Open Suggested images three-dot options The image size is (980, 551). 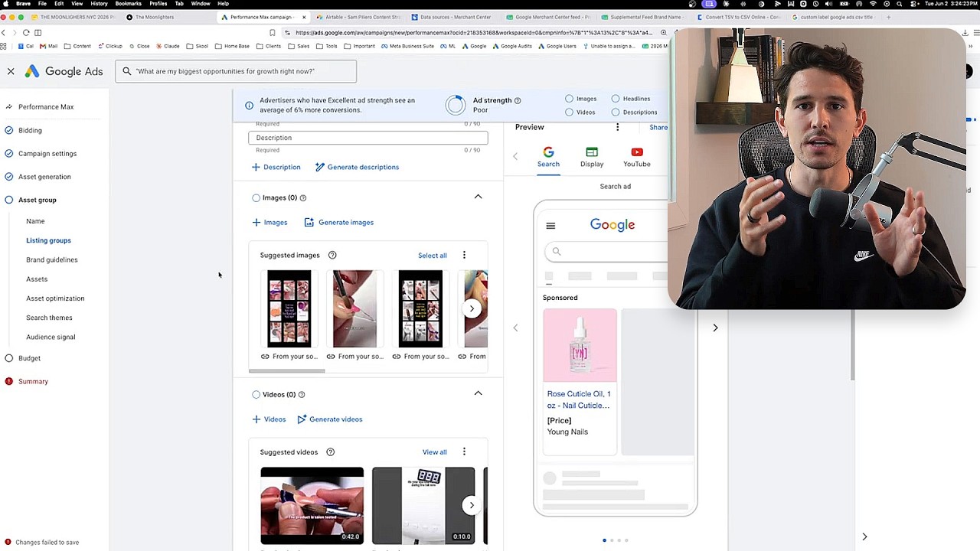click(464, 255)
